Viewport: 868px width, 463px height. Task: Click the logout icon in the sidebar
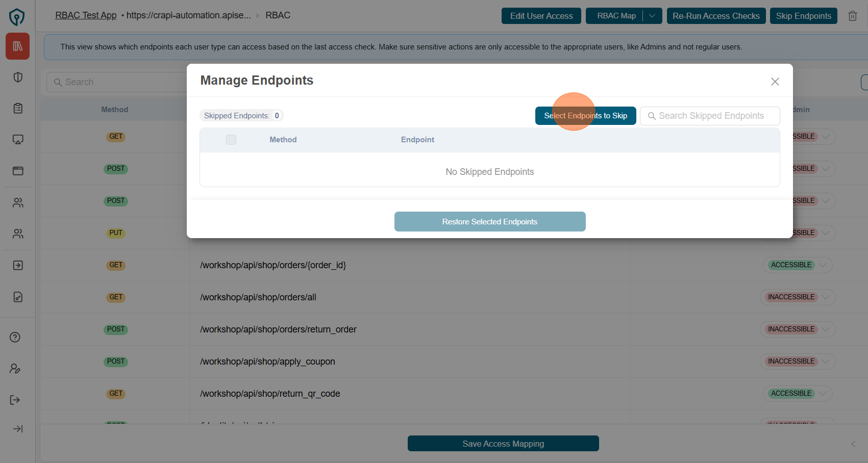coord(15,400)
